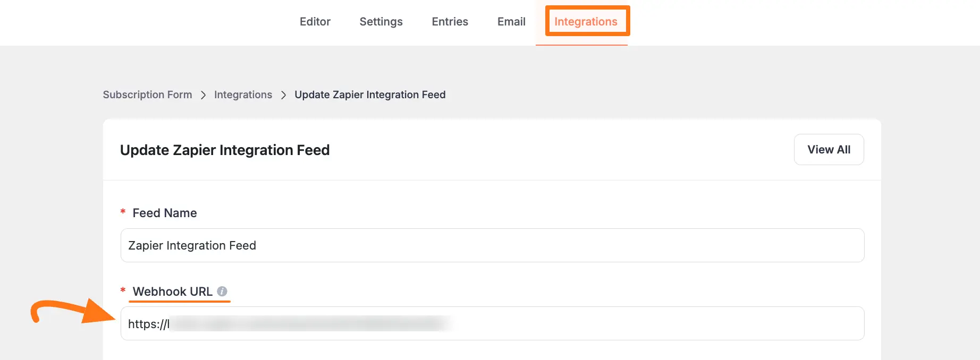Click the chevron after Integrations breadcrumb

283,95
